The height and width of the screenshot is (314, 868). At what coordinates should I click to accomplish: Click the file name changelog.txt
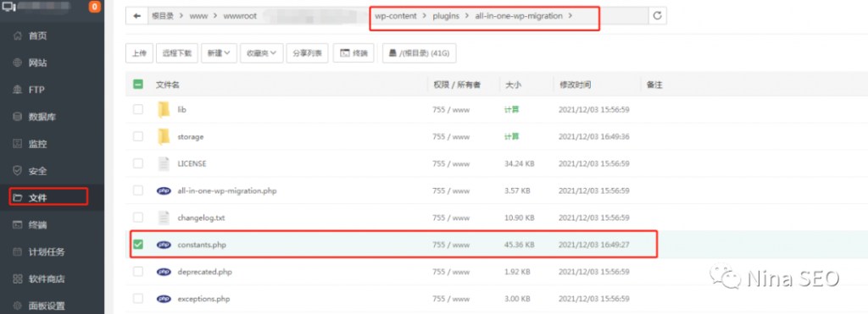pos(202,218)
